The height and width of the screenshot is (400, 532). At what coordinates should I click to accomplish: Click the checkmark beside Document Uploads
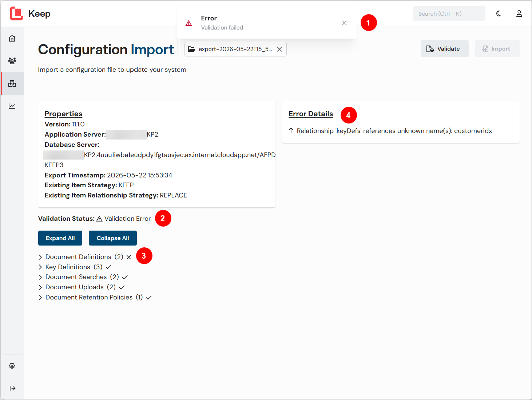pyautogui.click(x=122, y=287)
